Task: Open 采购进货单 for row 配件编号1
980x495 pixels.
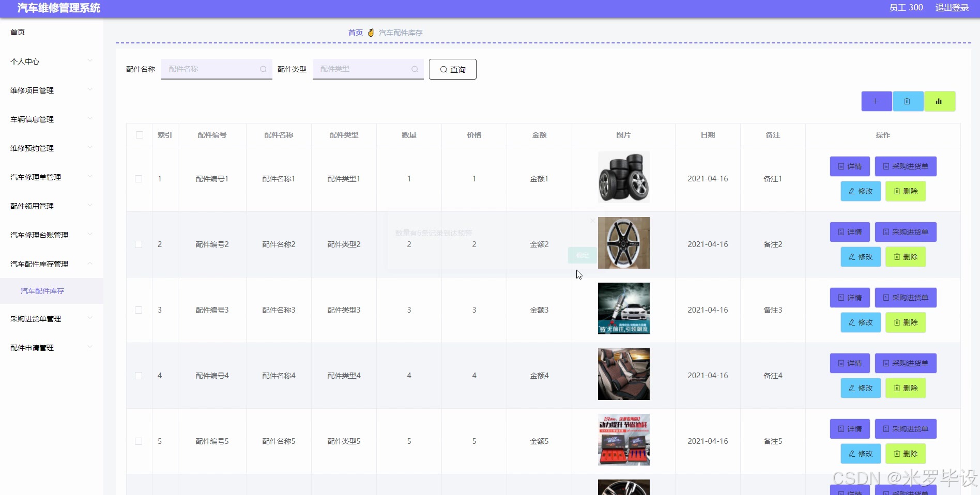Action: click(906, 166)
